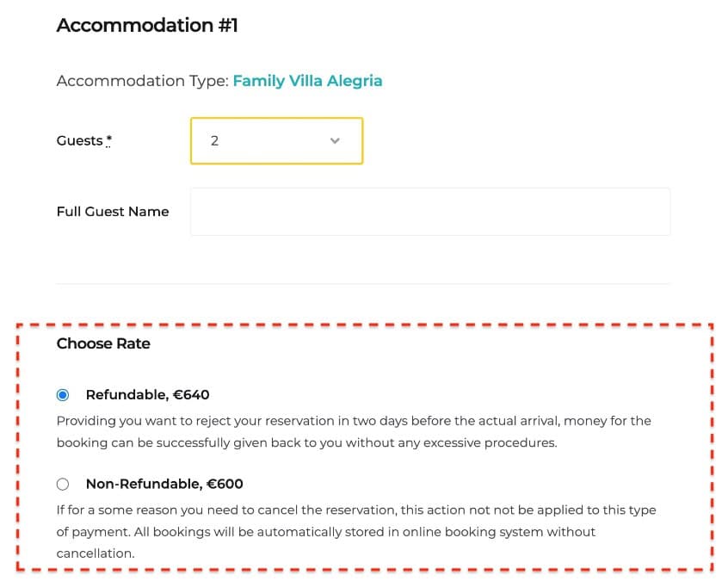The image size is (728, 581).
Task: Click the Guests field label
Action: point(79,141)
